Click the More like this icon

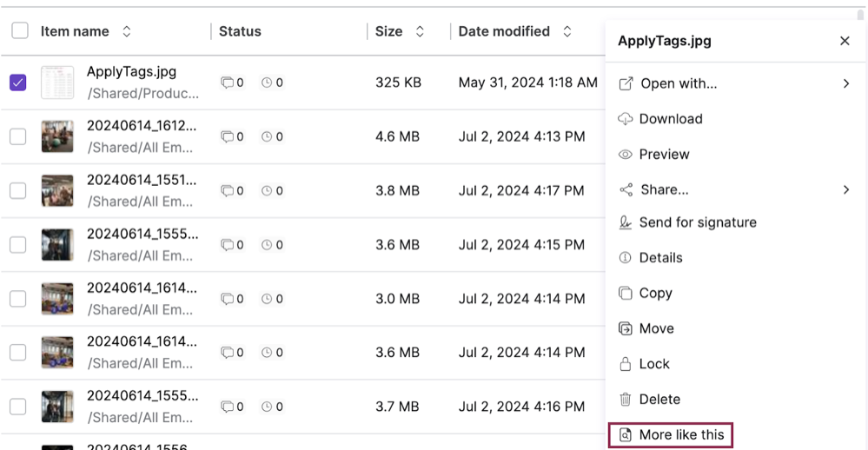[625, 434]
